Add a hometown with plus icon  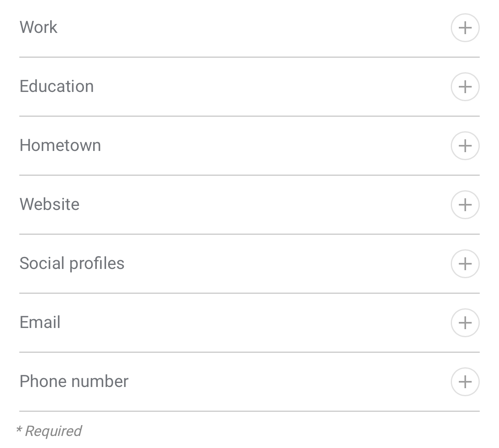point(465,146)
